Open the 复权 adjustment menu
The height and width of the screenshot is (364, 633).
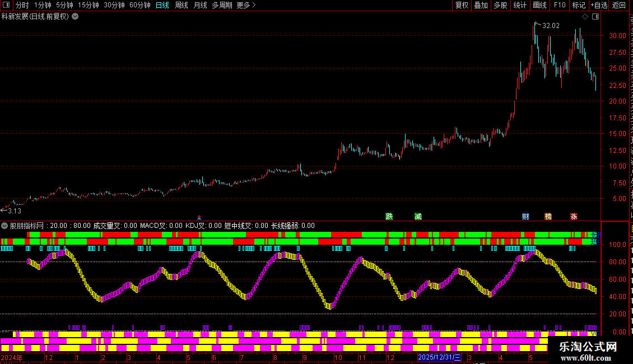click(462, 5)
